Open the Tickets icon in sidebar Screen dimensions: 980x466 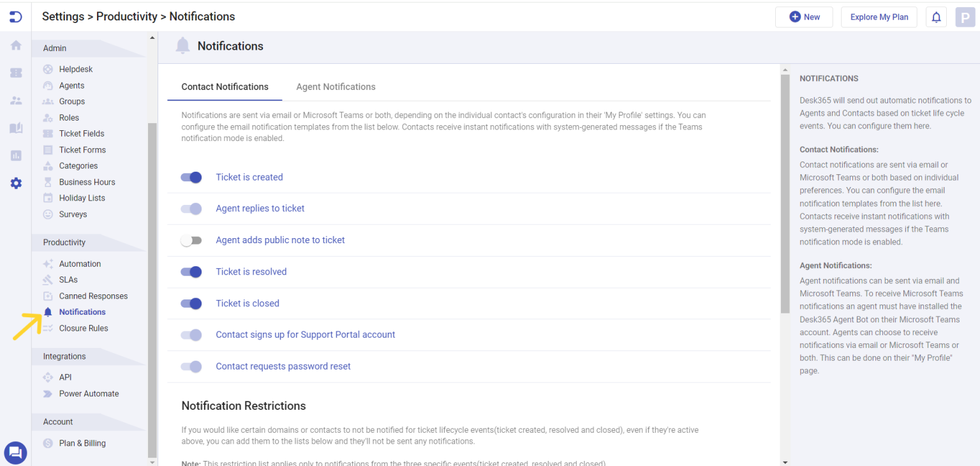[15, 73]
